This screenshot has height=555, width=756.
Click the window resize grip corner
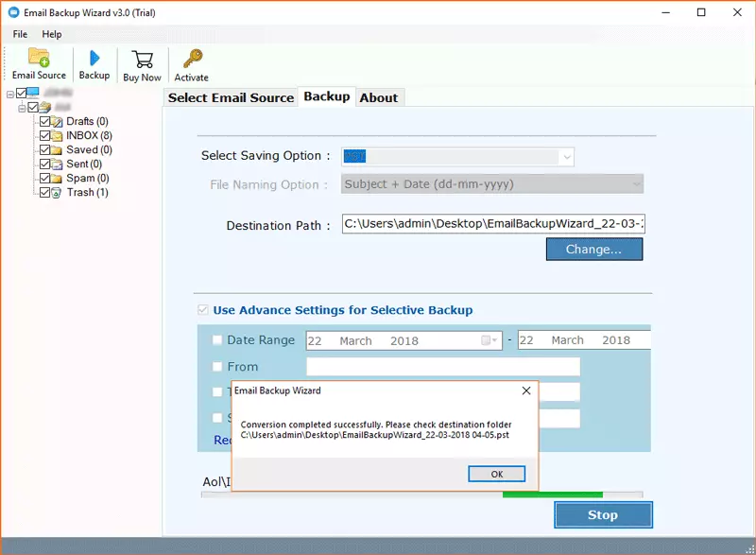tap(750, 548)
